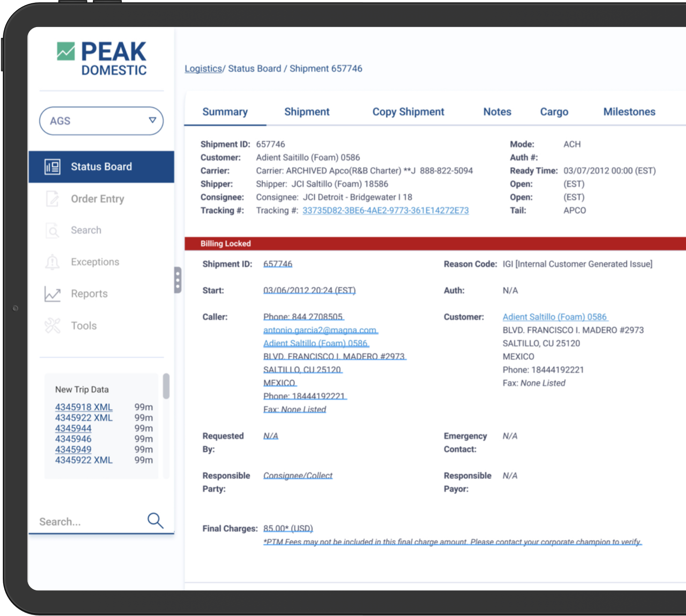Open the Logistics breadcrumb link
This screenshot has width=686, height=616.
click(x=203, y=69)
